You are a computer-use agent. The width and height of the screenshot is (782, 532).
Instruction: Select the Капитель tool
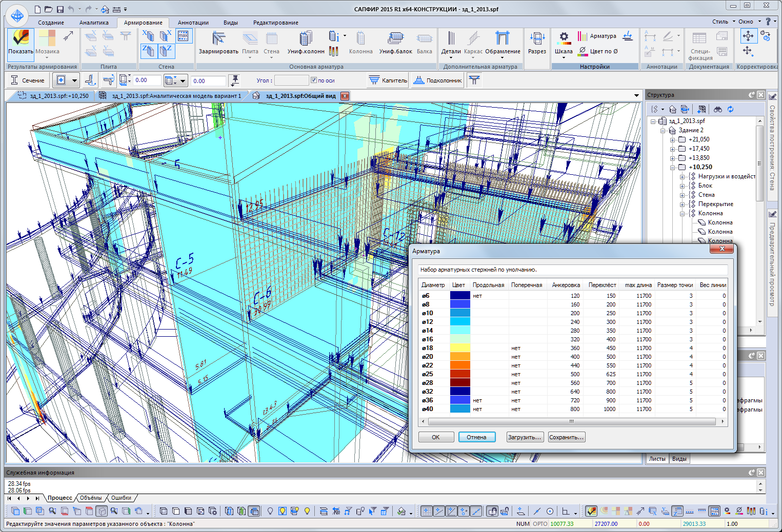[x=388, y=80]
